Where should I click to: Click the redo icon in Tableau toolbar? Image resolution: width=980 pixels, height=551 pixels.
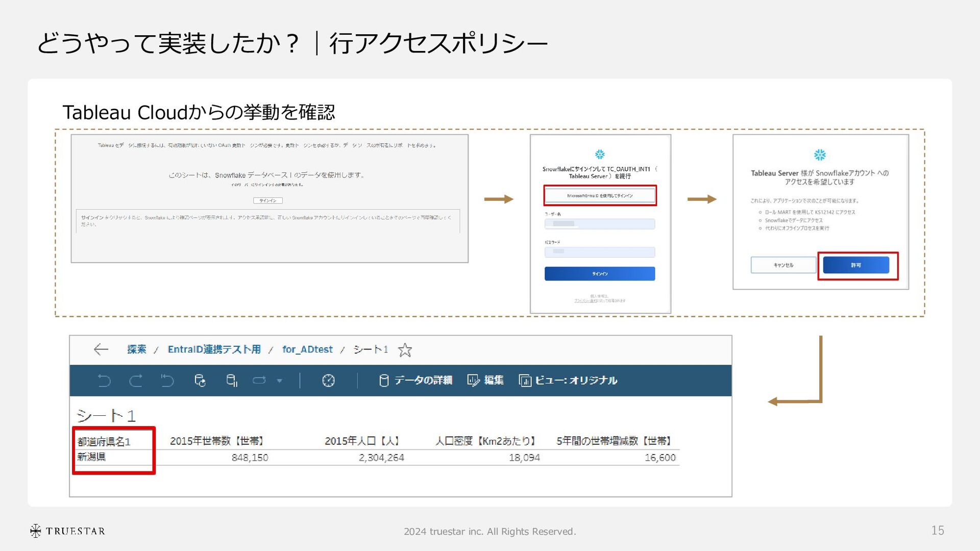136,381
